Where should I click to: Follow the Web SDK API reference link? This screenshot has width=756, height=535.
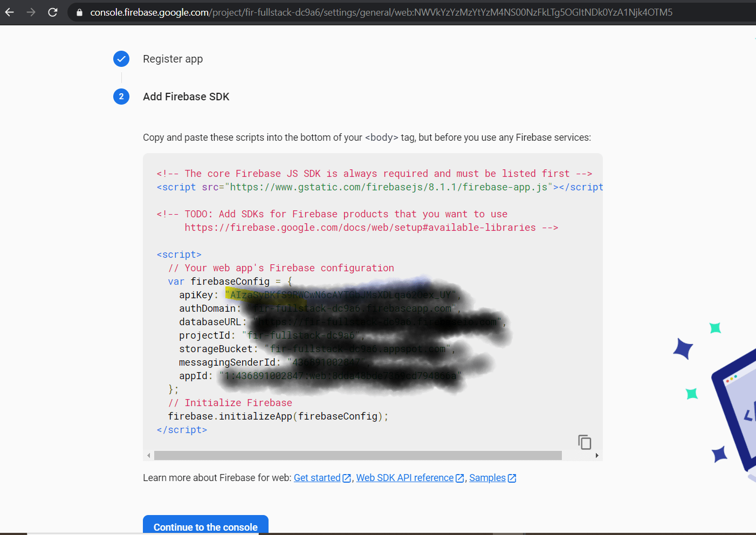[404, 478]
